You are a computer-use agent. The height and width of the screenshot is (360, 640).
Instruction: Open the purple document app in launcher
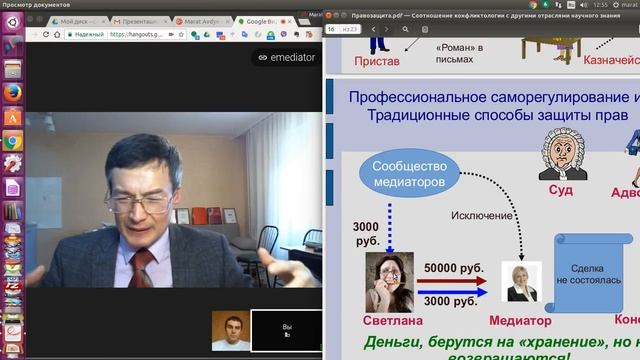coord(12,188)
